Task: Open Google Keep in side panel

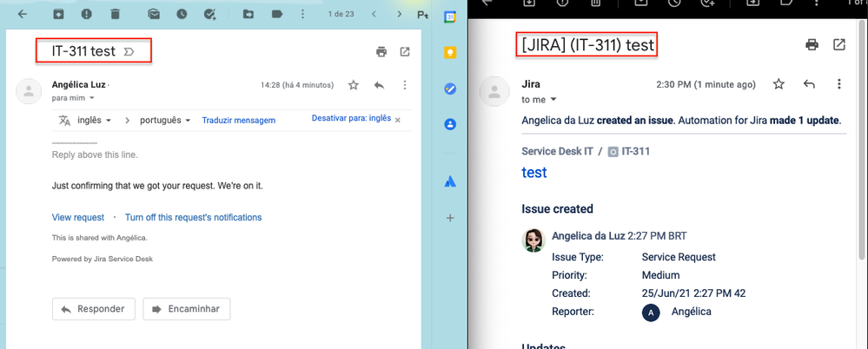Action: coord(450,53)
